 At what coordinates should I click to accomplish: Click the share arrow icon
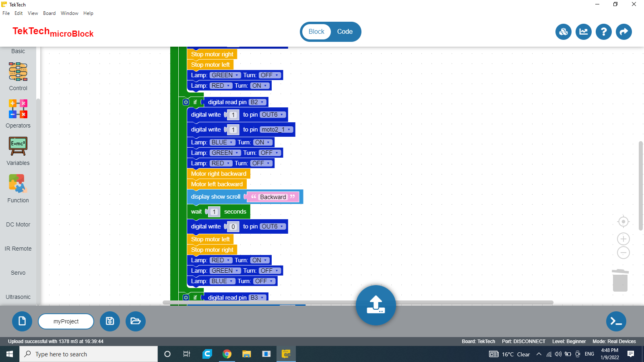pyautogui.click(x=624, y=32)
